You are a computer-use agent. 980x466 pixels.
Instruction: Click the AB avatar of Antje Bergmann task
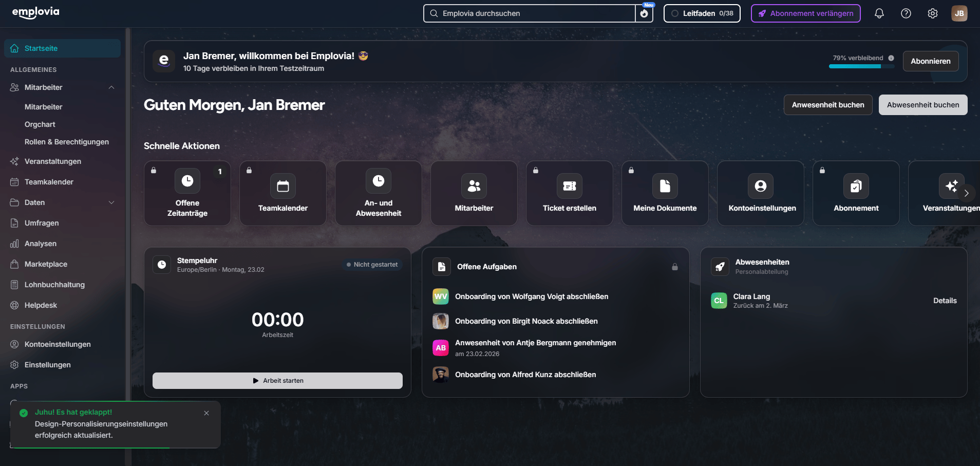[x=441, y=348]
